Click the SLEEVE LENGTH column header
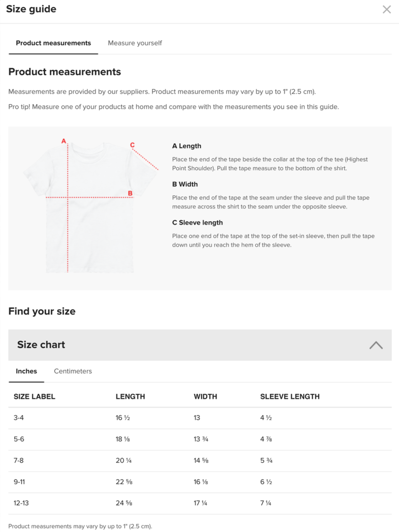Screen dimensions: 399x532 (289, 396)
